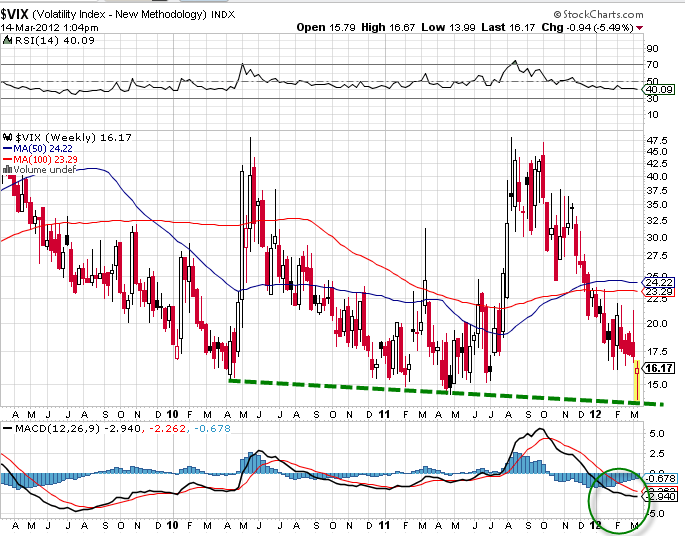The image size is (685, 536).
Task: Click the 16.17 last price tag
Action: tap(656, 370)
